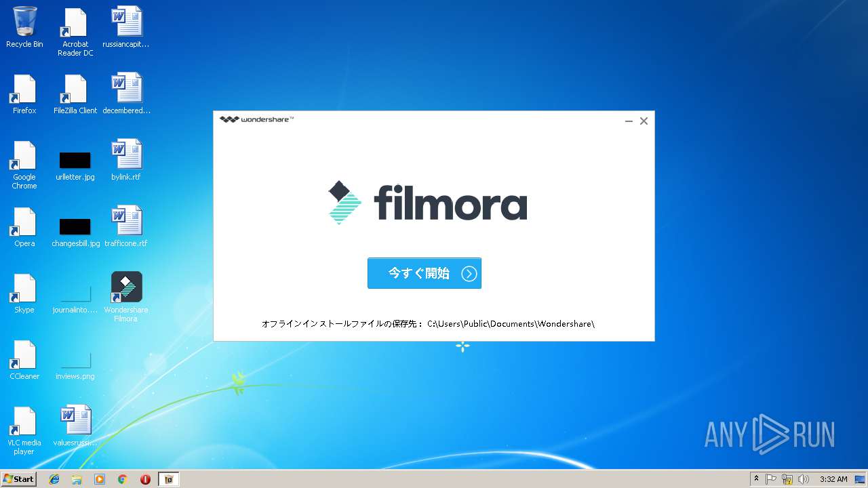868x488 pixels.
Task: Minimize the Wondershare Filmora installer window
Action: point(629,121)
